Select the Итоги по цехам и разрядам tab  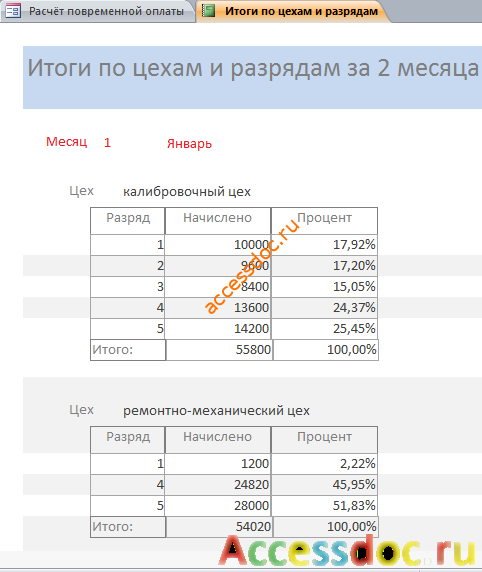(x=294, y=11)
